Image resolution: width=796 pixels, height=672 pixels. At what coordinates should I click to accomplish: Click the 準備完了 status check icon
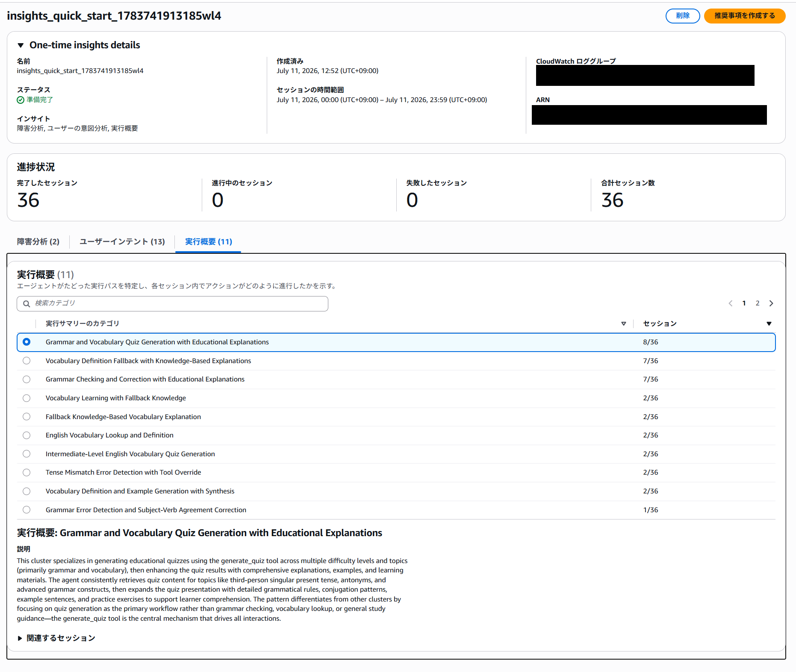coord(21,100)
